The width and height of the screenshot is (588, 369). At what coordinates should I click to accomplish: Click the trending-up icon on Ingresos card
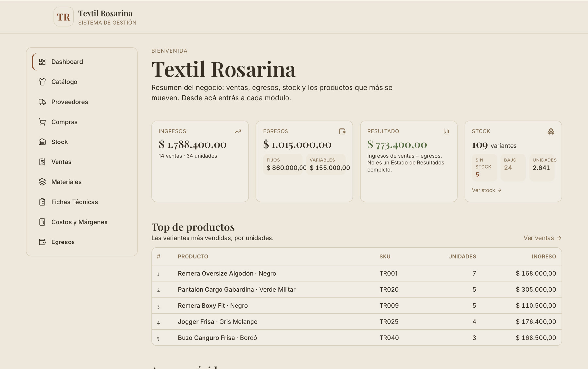pyautogui.click(x=238, y=131)
